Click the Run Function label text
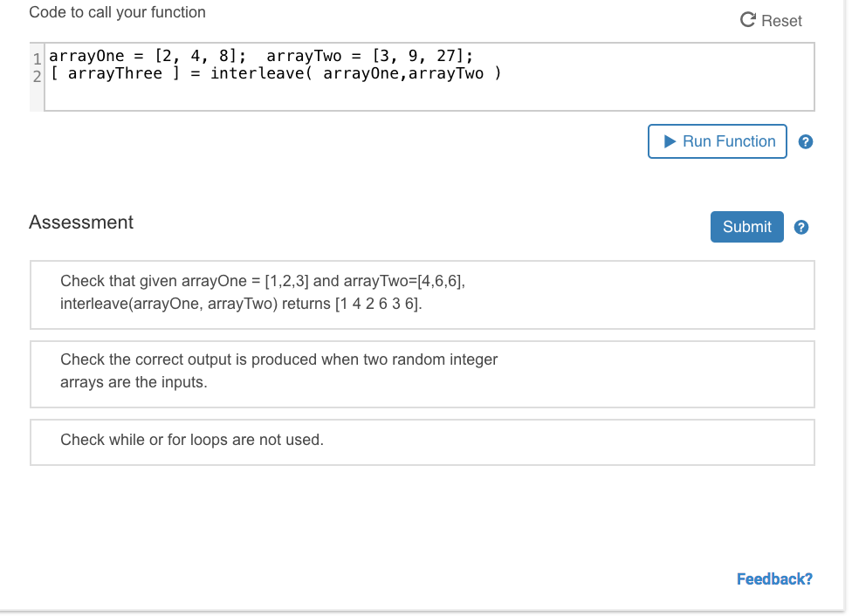The image size is (852, 616). click(729, 141)
